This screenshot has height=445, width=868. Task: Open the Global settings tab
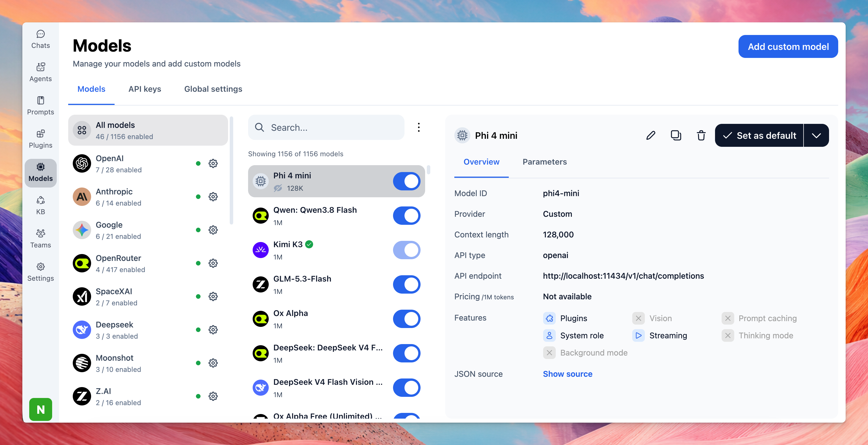click(213, 89)
